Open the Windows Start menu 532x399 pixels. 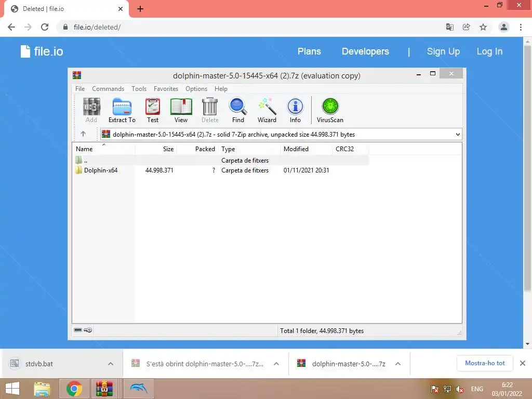[12, 389]
